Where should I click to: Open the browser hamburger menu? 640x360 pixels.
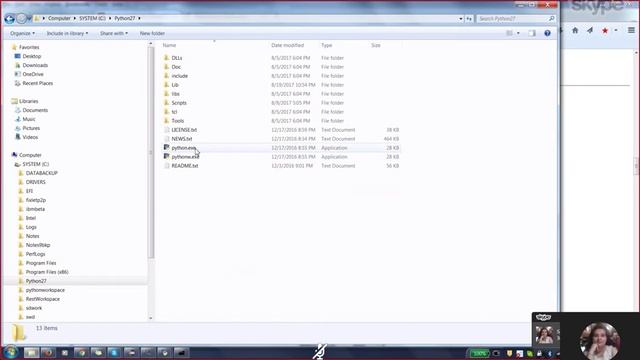[x=631, y=30]
